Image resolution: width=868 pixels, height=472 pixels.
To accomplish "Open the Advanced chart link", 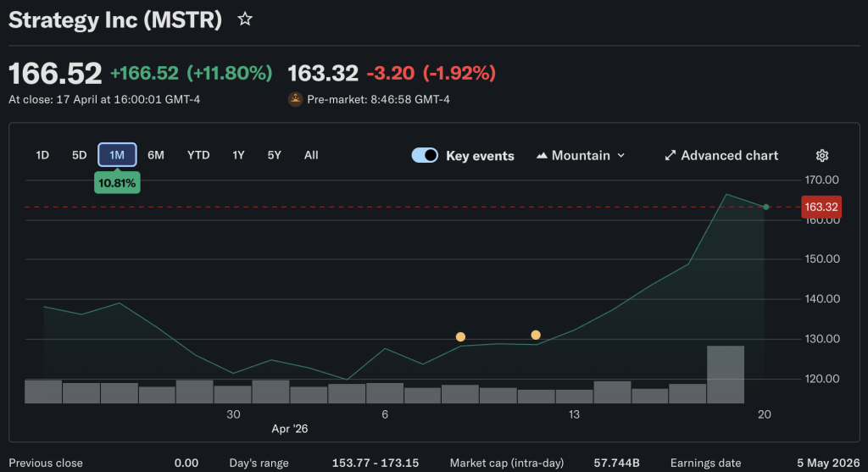I will (x=729, y=155).
